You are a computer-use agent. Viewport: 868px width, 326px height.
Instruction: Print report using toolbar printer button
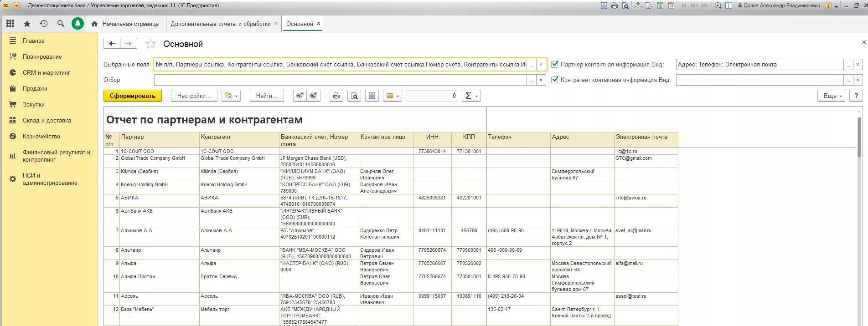click(x=336, y=96)
